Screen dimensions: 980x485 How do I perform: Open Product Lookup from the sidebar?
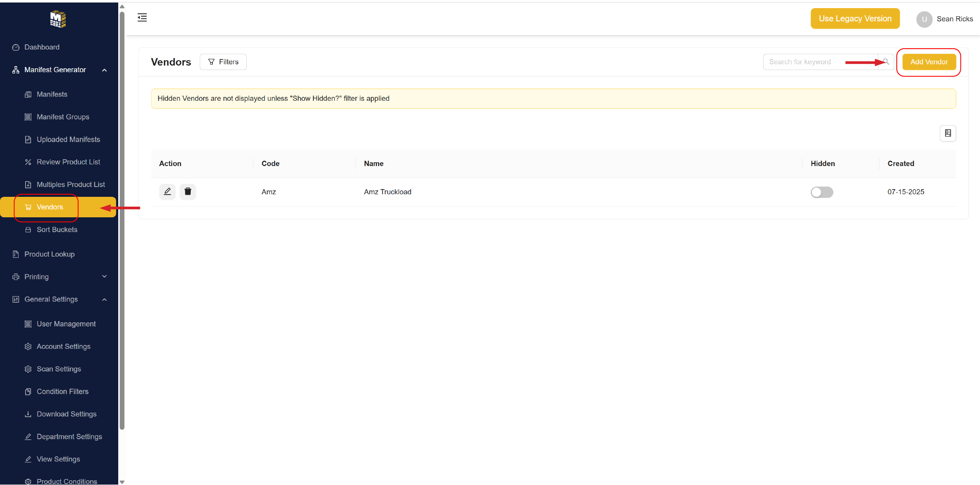(49, 254)
